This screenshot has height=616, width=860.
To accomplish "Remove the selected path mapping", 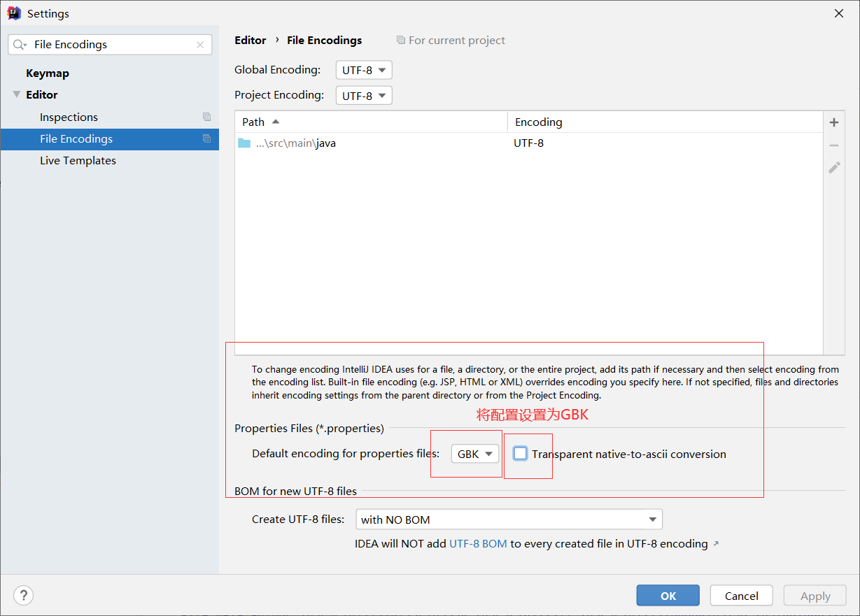I will pyautogui.click(x=833, y=145).
